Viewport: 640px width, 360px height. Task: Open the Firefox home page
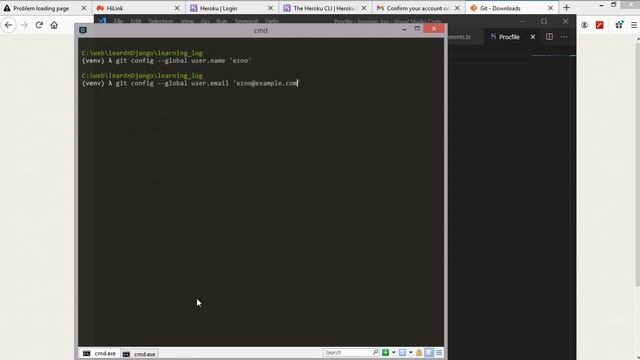pyautogui.click(x=54, y=25)
